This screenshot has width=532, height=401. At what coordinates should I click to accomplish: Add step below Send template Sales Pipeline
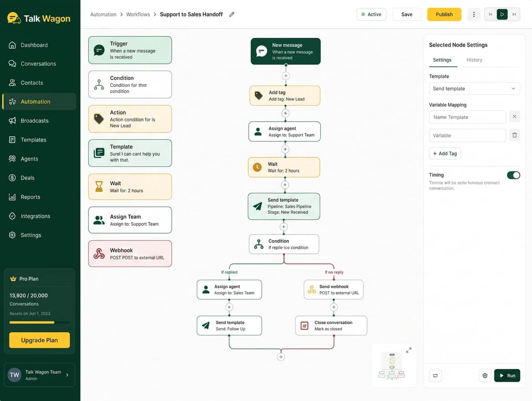point(284,227)
